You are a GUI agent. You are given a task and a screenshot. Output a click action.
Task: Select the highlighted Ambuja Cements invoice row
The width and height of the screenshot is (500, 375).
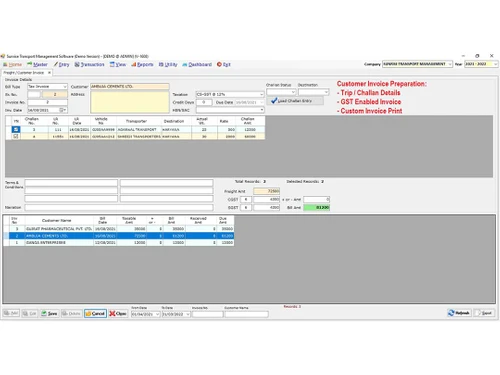[x=119, y=236]
